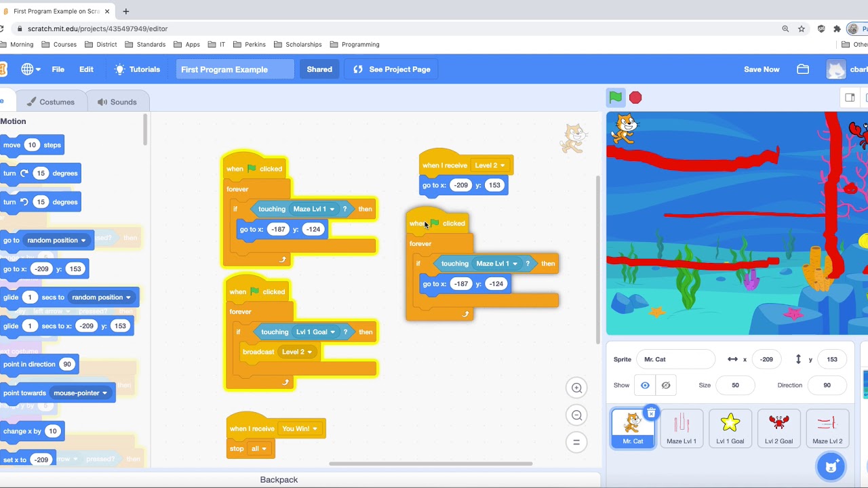Switch to the small stage layout

click(850, 98)
